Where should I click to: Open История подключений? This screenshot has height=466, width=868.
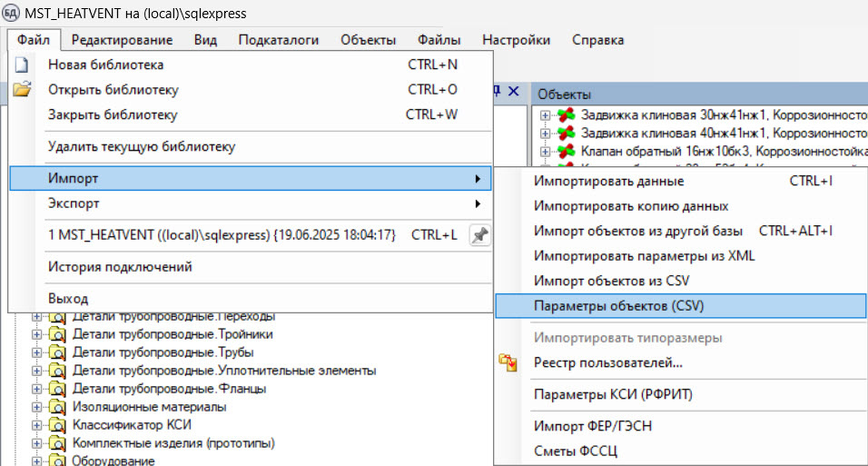(251, 267)
